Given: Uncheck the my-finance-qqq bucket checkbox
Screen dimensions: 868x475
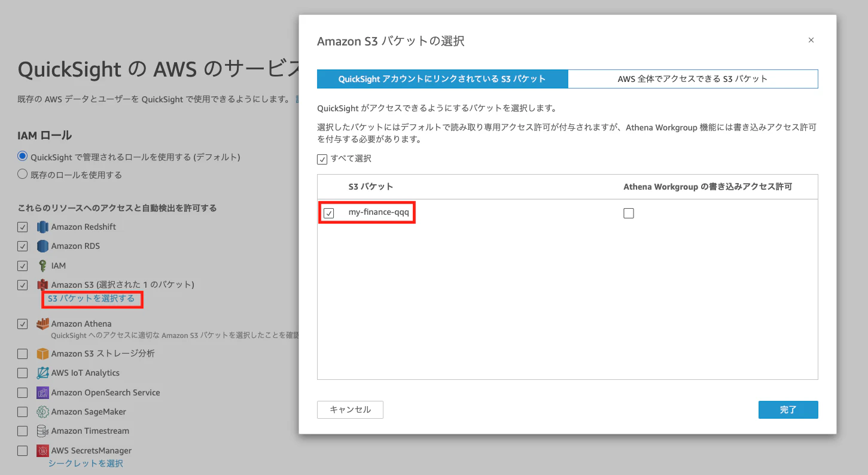Looking at the screenshot, I should [328, 213].
